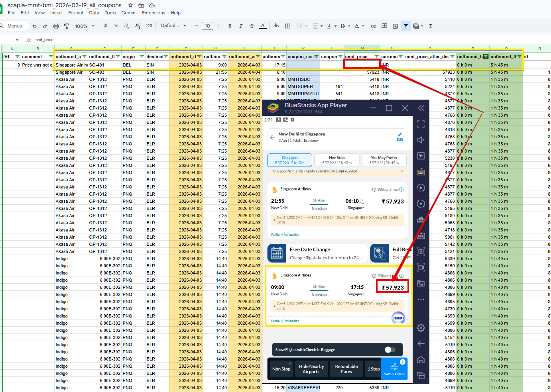Click Hide Nearby Airports button
Image resolution: width=551 pixels, height=392 pixels.
tap(311, 369)
